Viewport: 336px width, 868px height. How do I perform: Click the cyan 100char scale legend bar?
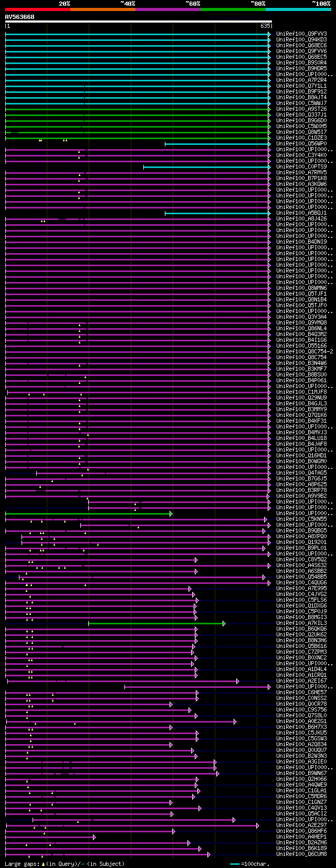coord(235,863)
